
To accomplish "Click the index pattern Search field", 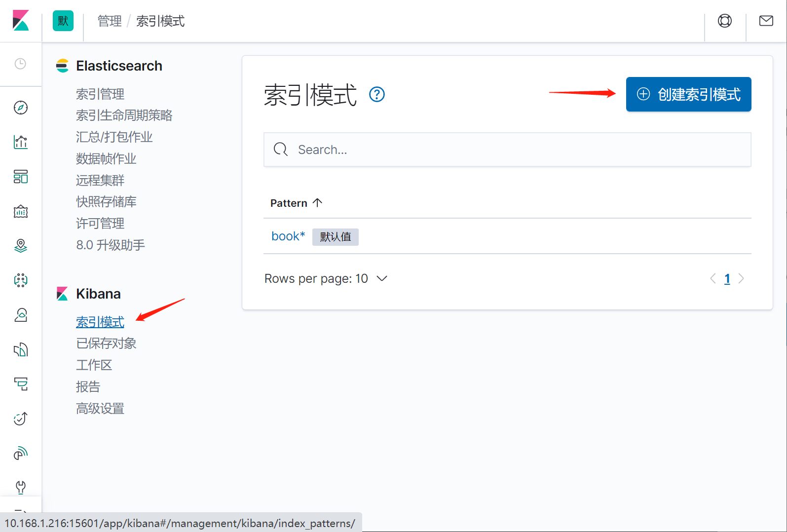I will click(507, 150).
